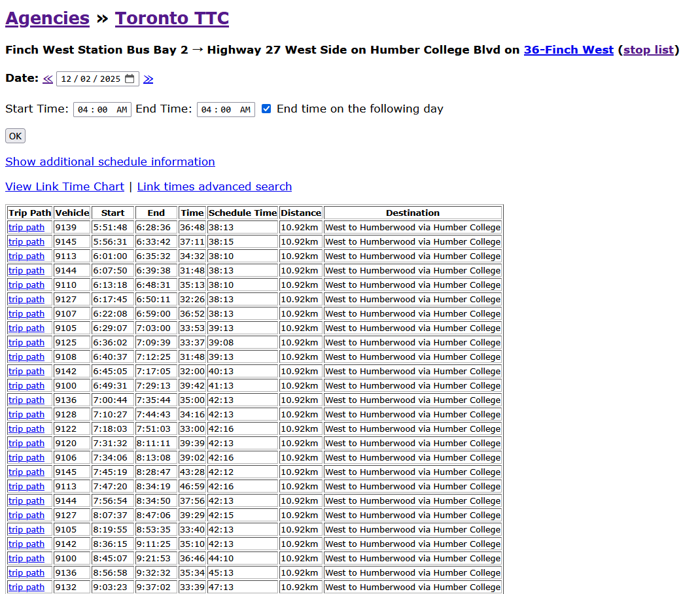700x594 pixels.
Task: Advance to next day with » arrow
Action: point(149,79)
